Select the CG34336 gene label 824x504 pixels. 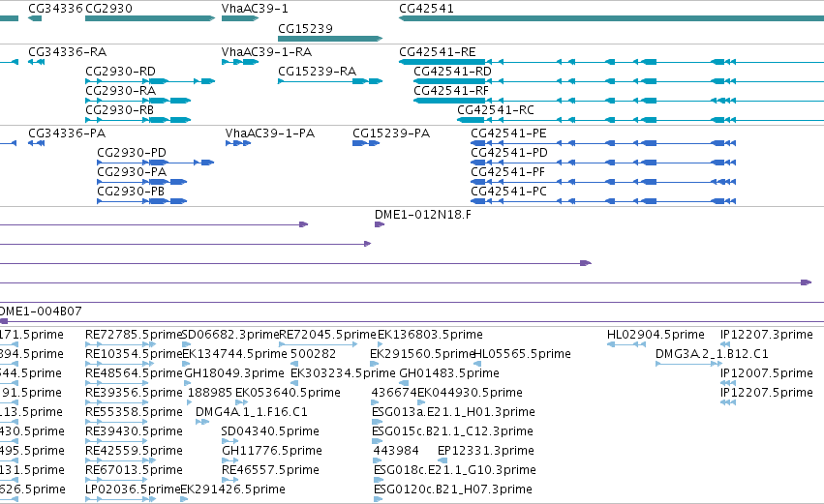[56, 9]
